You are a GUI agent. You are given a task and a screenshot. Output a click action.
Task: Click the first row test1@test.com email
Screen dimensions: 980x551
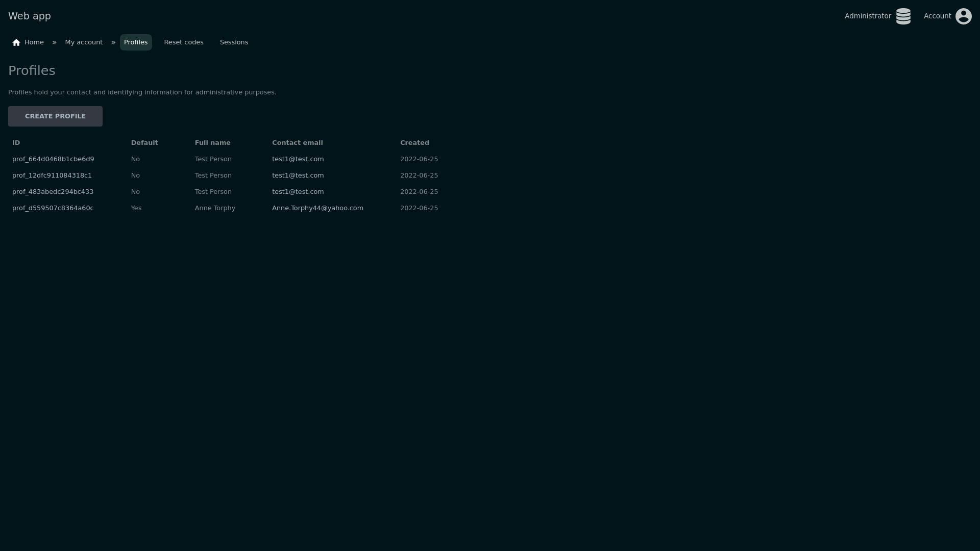298,159
